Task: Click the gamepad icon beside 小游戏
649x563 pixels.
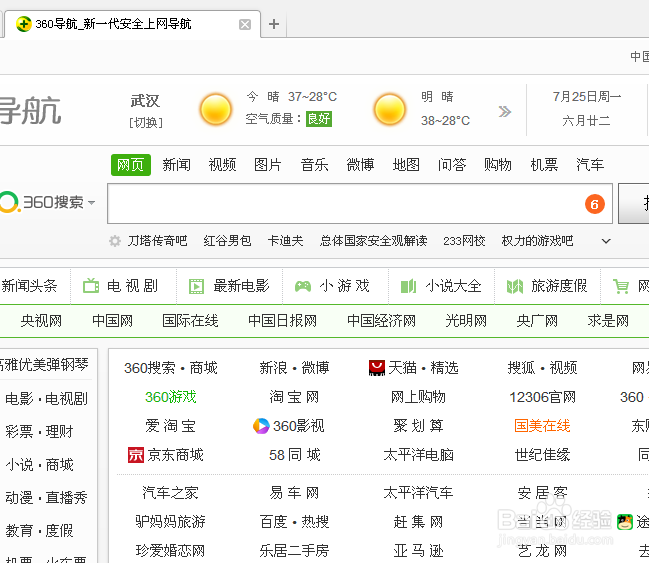Action: click(x=303, y=286)
